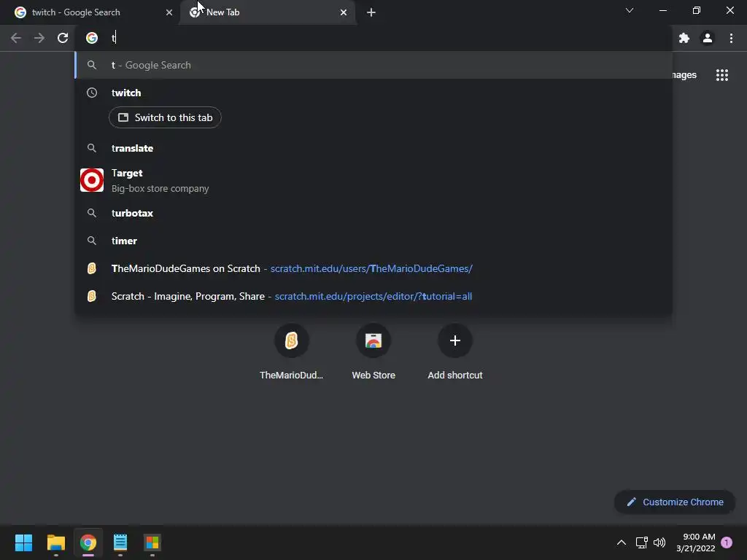Choose the turbotax suggestion
This screenshot has width=747, height=560.
[x=373, y=214]
